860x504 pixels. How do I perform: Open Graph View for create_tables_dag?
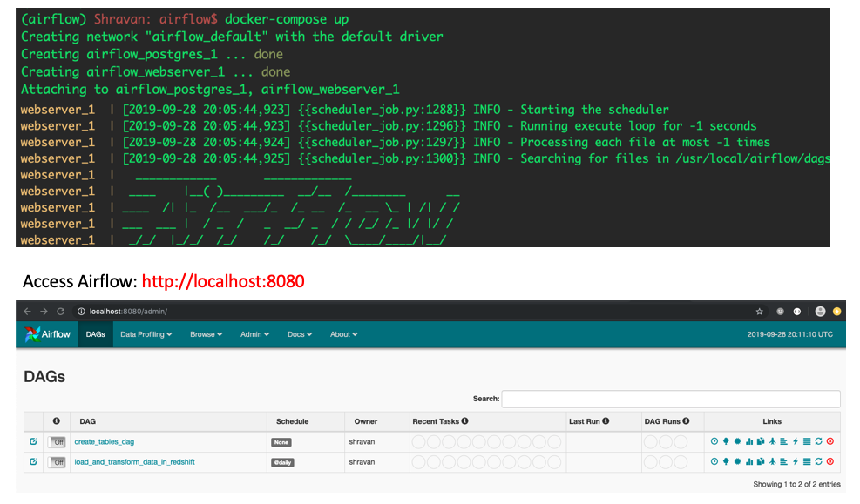pos(738,441)
